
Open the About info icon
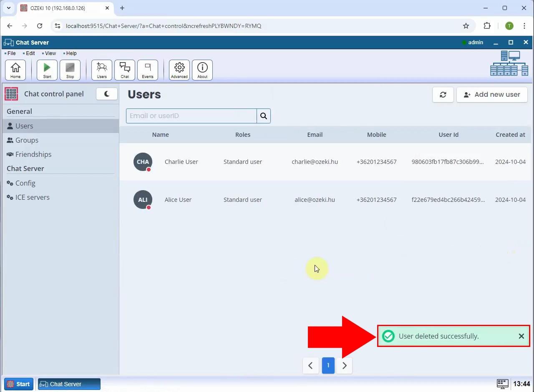tap(202, 70)
